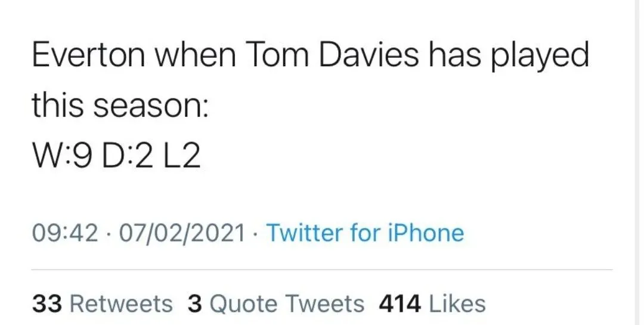The image size is (644, 325).
Task: Open the 3 Quote Tweets list
Action: click(275, 304)
